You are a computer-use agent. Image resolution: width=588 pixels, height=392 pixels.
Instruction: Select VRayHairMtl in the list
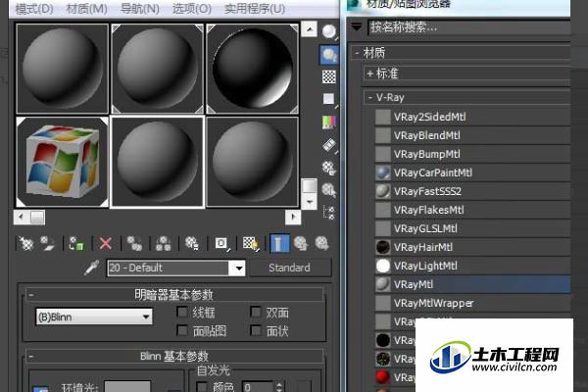pos(473,247)
